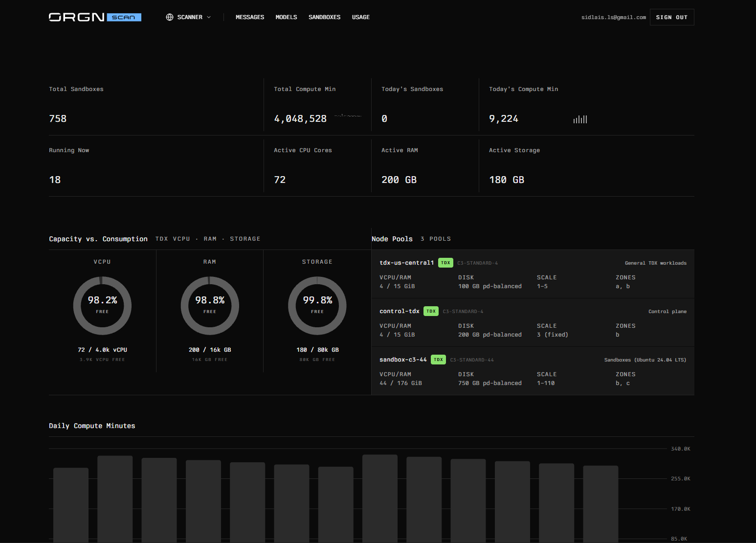Expand the Scanner dropdown chevron

[x=209, y=17]
